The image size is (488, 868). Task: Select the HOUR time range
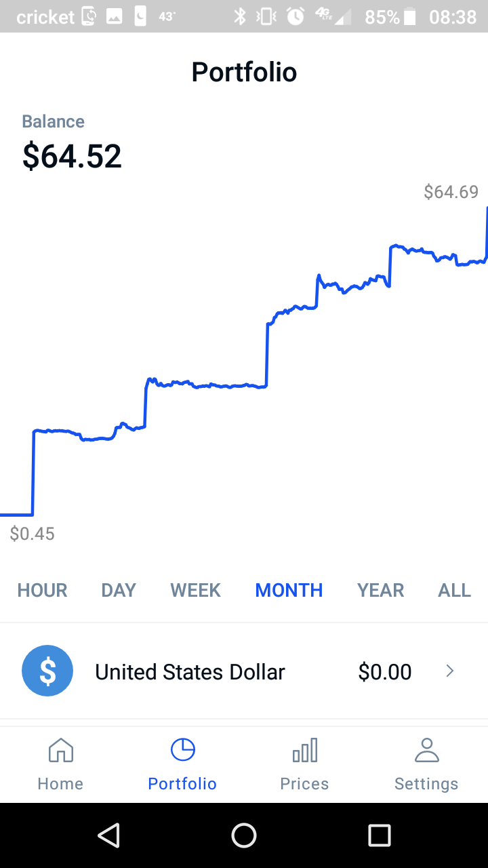(x=42, y=590)
